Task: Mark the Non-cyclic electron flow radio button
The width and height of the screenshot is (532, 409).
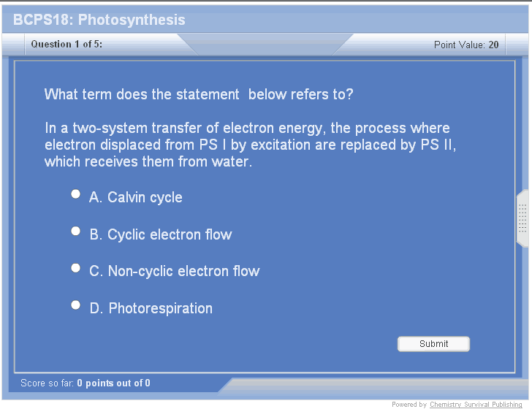Action: coord(75,268)
